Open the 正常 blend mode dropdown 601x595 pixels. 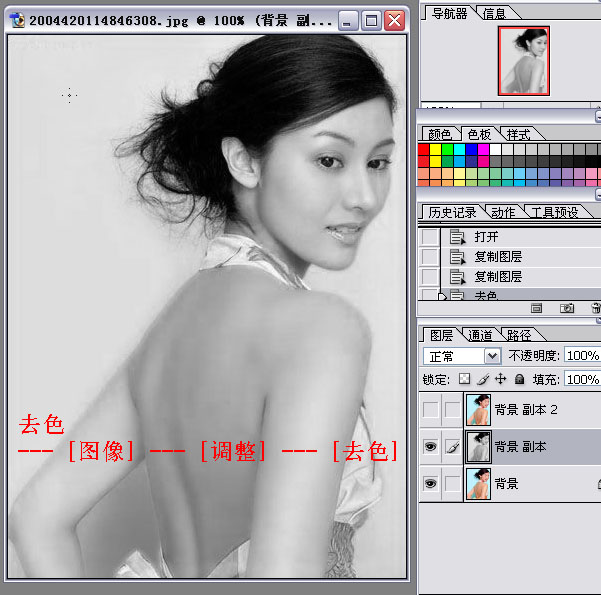coord(462,356)
